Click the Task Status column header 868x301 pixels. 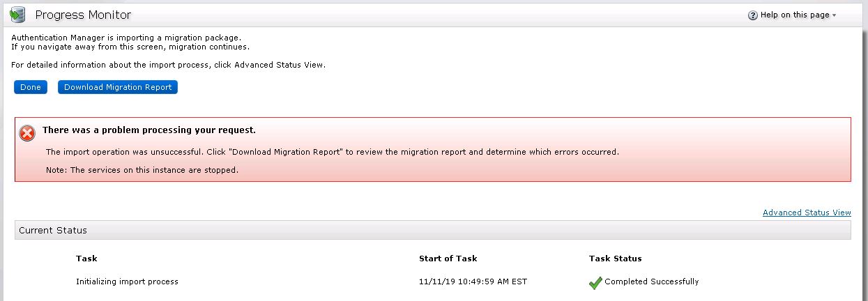click(615, 258)
